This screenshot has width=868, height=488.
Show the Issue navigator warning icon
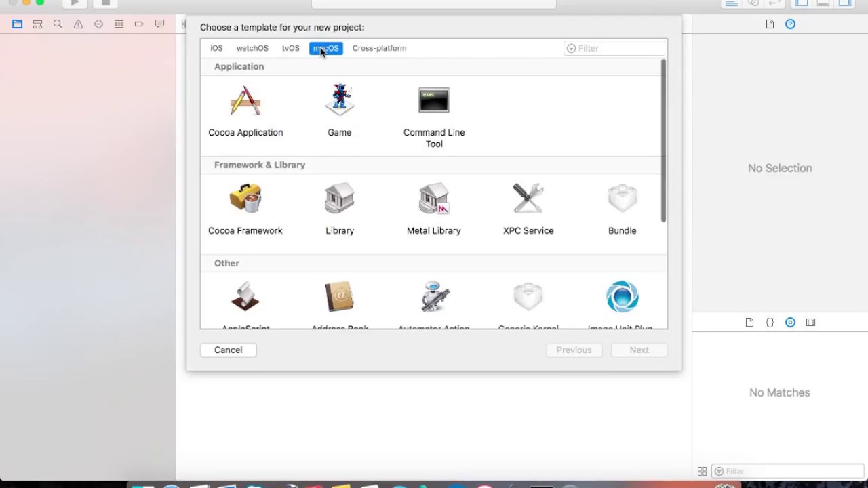79,24
